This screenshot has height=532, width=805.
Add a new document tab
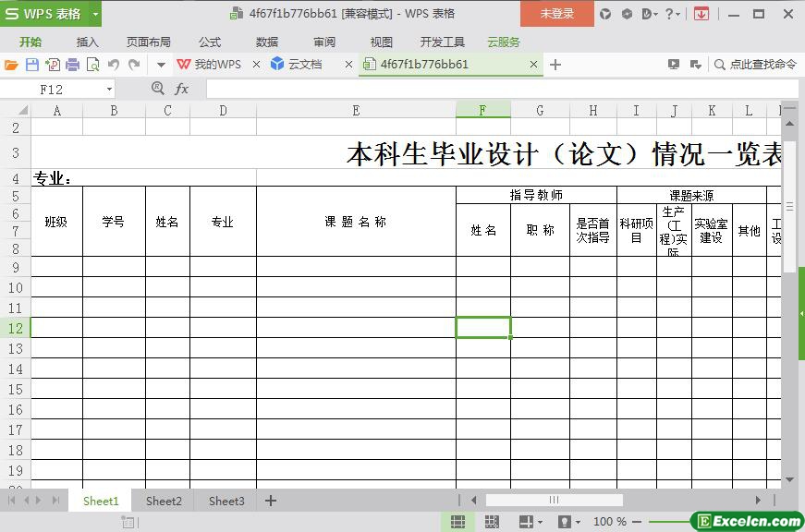click(x=555, y=65)
